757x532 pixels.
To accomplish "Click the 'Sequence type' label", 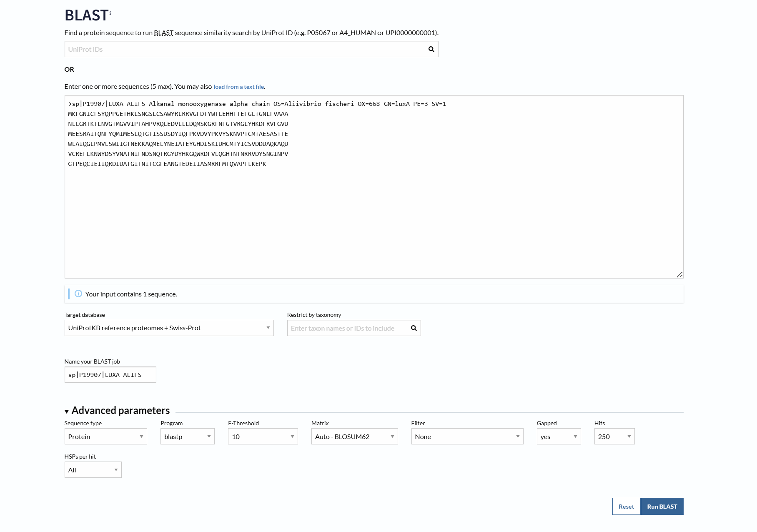I will click(x=83, y=423).
